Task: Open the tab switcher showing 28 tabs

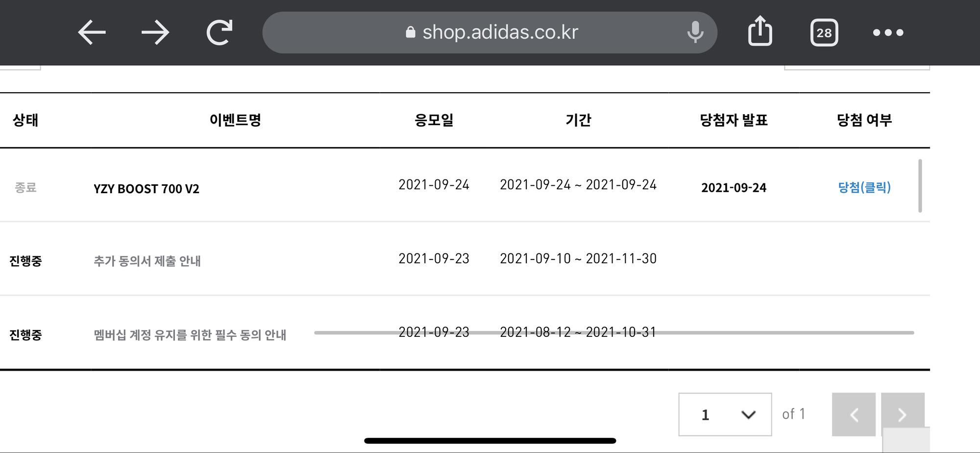Action: tap(824, 33)
